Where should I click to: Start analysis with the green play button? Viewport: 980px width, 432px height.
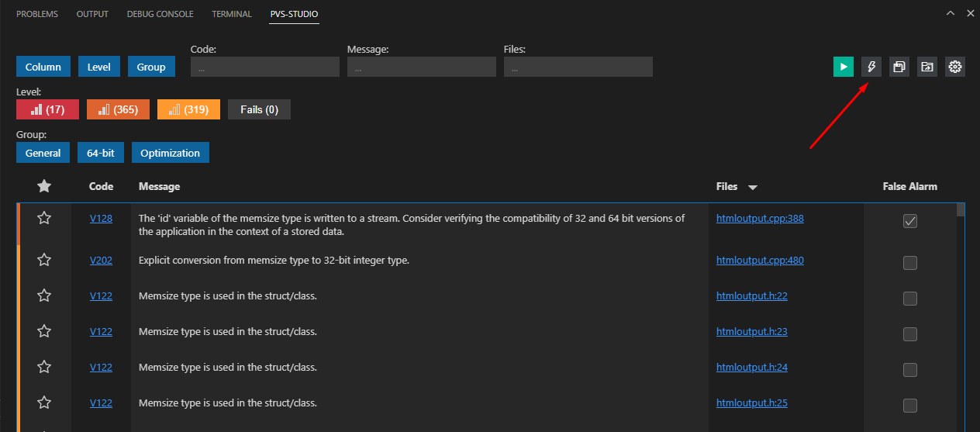tap(844, 67)
